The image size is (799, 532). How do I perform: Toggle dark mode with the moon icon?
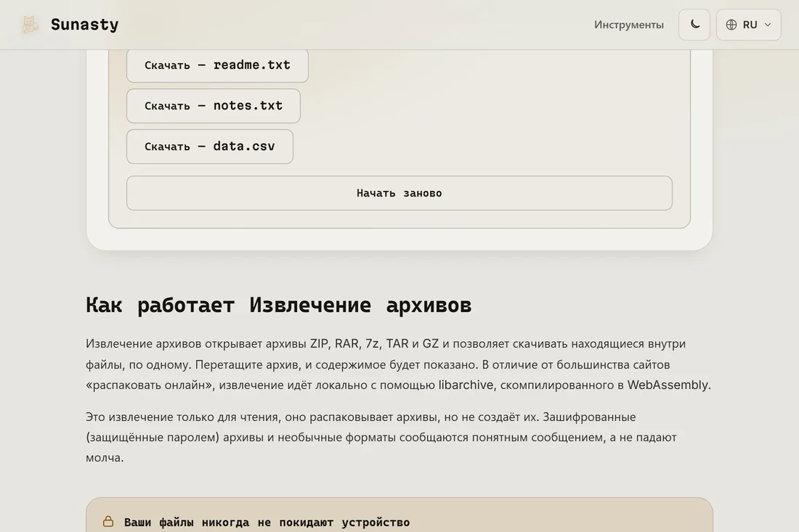(694, 25)
